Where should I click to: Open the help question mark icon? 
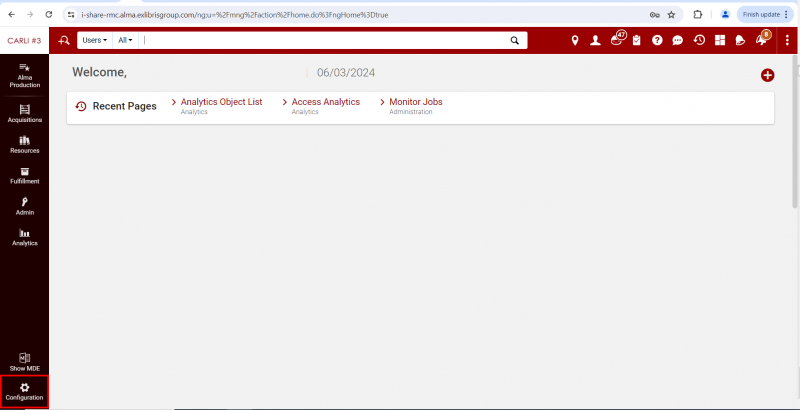tap(657, 40)
